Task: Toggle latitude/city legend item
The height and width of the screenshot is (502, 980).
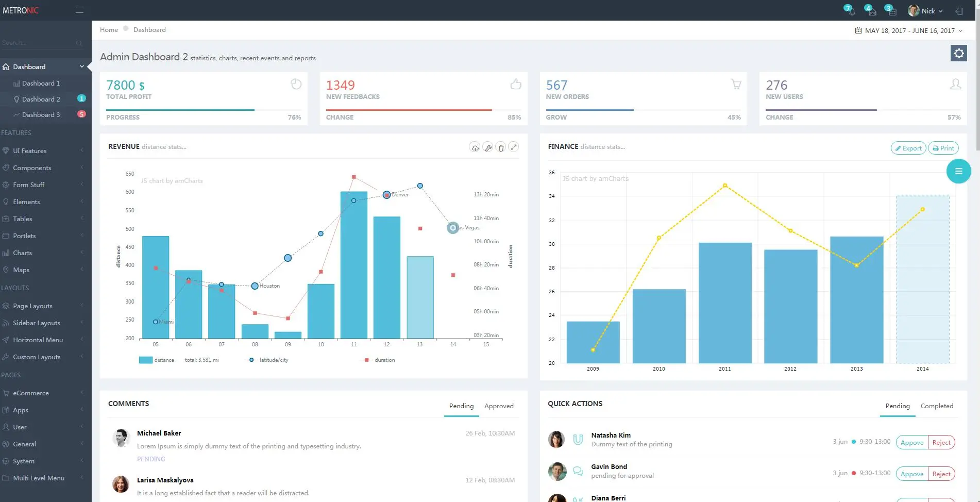Action: (x=266, y=360)
